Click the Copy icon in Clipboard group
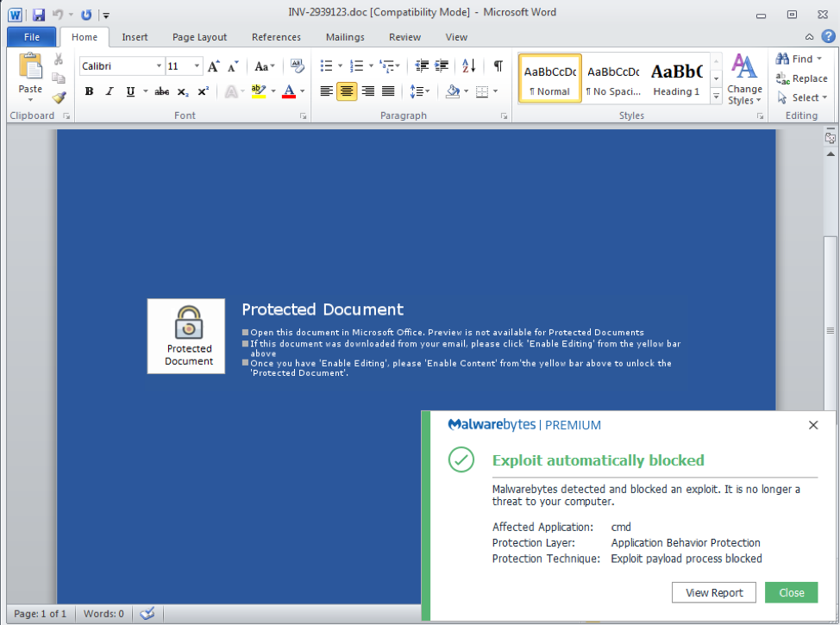Screen dimensions: 840x625 tap(59, 78)
